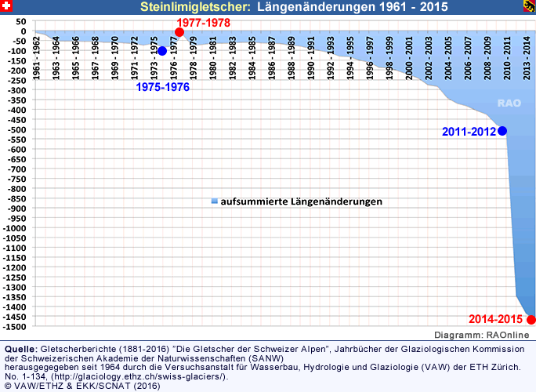This screenshot has width=536, height=392.
Task: Click the 'Diagramm: RAOnline' credit text
Action: pyautogui.click(x=484, y=335)
